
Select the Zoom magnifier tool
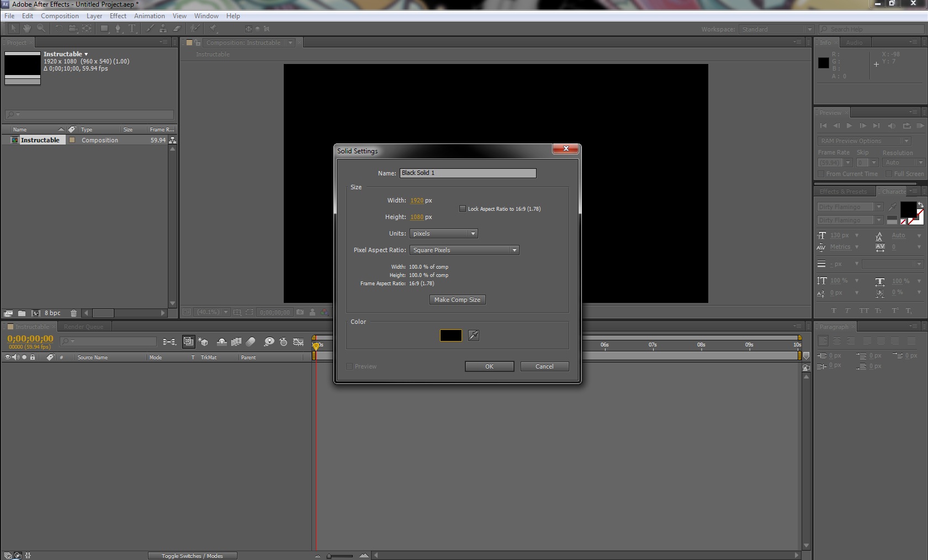pyautogui.click(x=41, y=28)
